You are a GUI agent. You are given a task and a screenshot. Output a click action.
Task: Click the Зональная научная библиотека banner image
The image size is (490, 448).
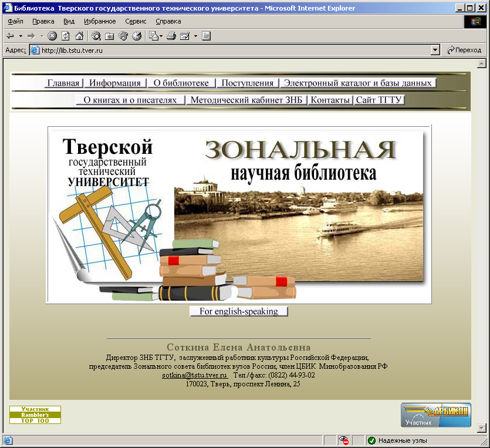pos(239,215)
